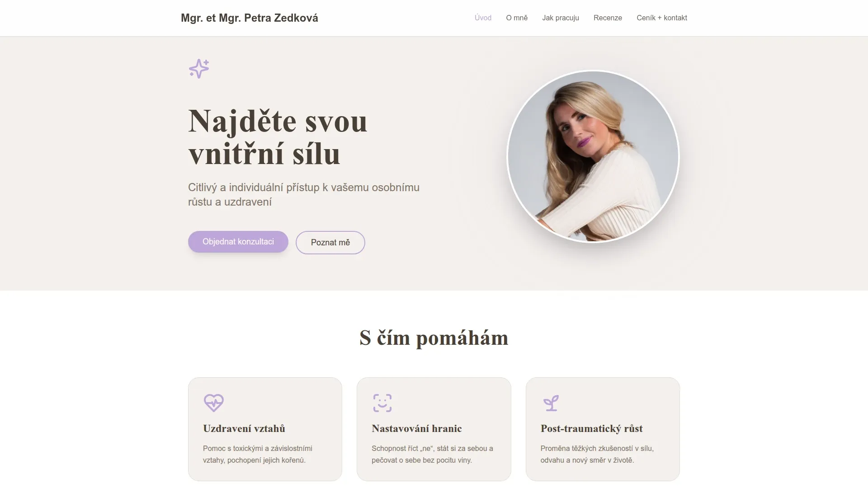
Task: Open the Úvod navigation link
Action: click(x=483, y=18)
